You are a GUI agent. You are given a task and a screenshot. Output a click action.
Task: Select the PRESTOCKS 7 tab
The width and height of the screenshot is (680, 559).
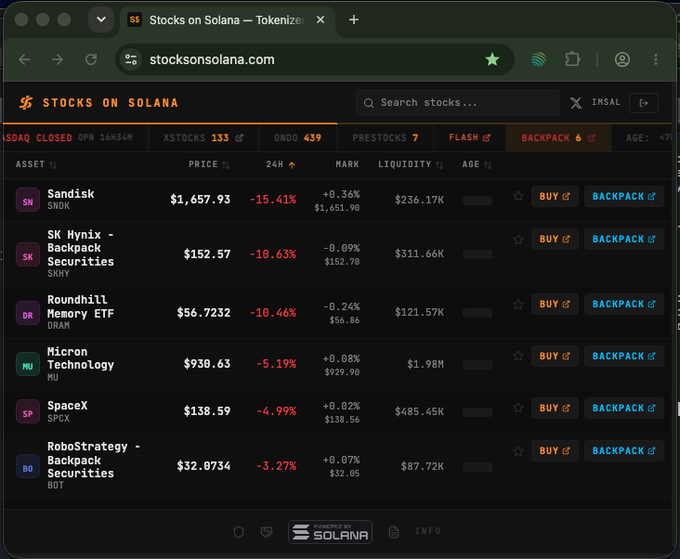pos(385,138)
